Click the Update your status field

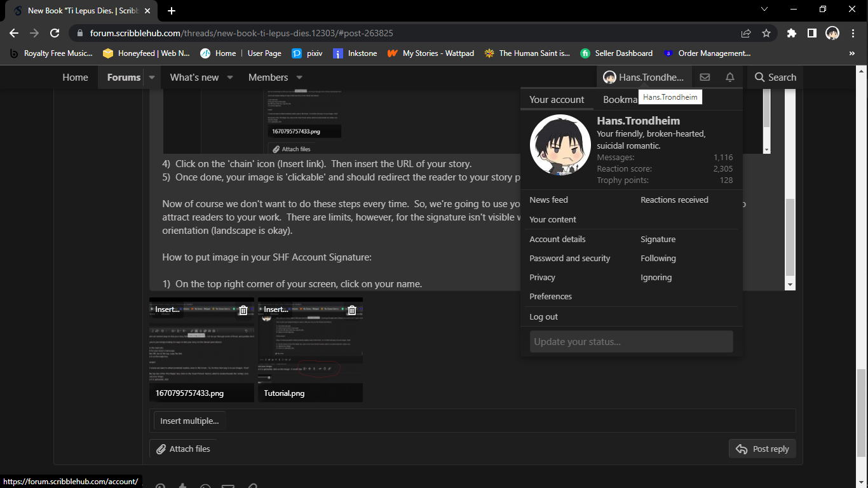point(631,342)
